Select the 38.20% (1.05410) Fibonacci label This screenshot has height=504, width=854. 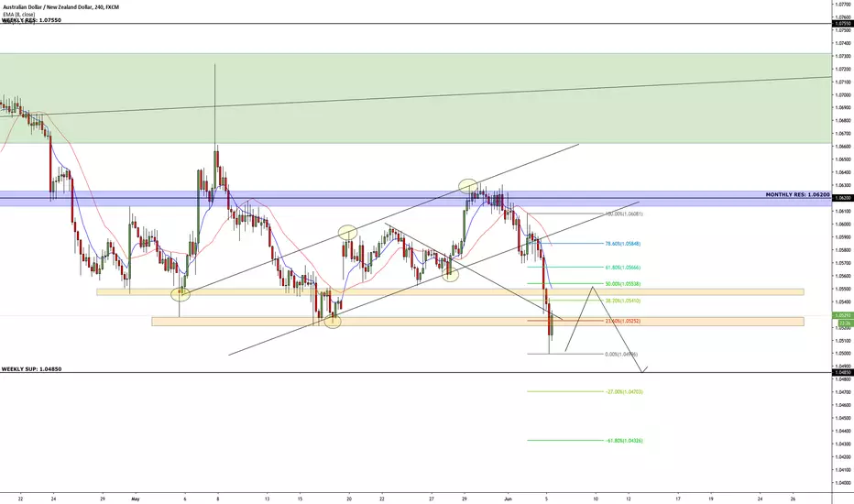click(x=623, y=301)
